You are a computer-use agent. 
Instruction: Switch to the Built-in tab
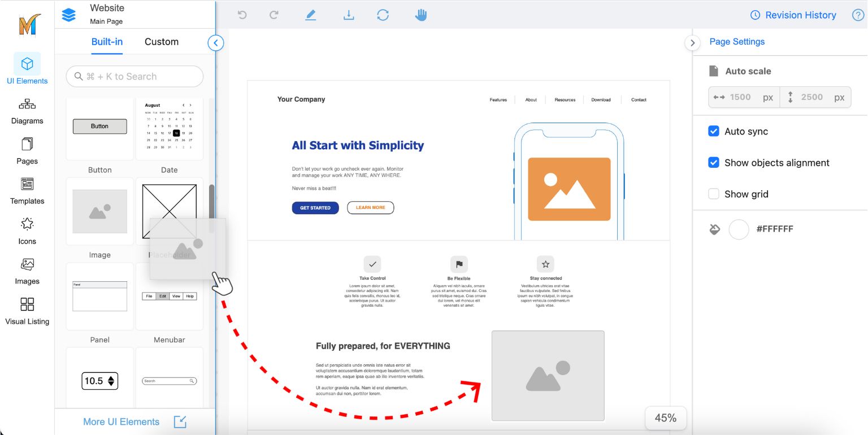[107, 42]
